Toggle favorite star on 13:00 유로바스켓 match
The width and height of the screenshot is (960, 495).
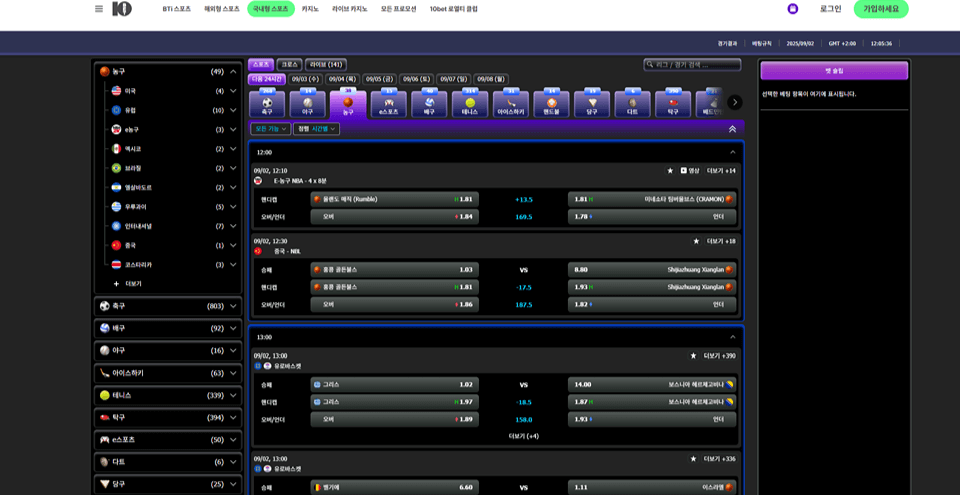coord(693,355)
